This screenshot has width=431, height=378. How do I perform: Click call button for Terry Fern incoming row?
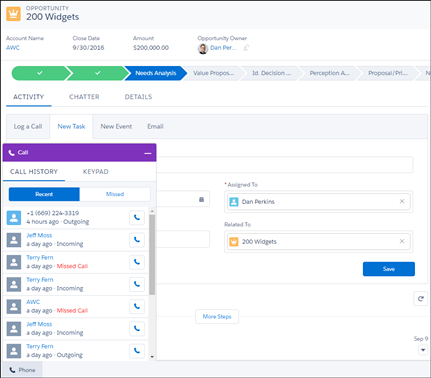(137, 284)
